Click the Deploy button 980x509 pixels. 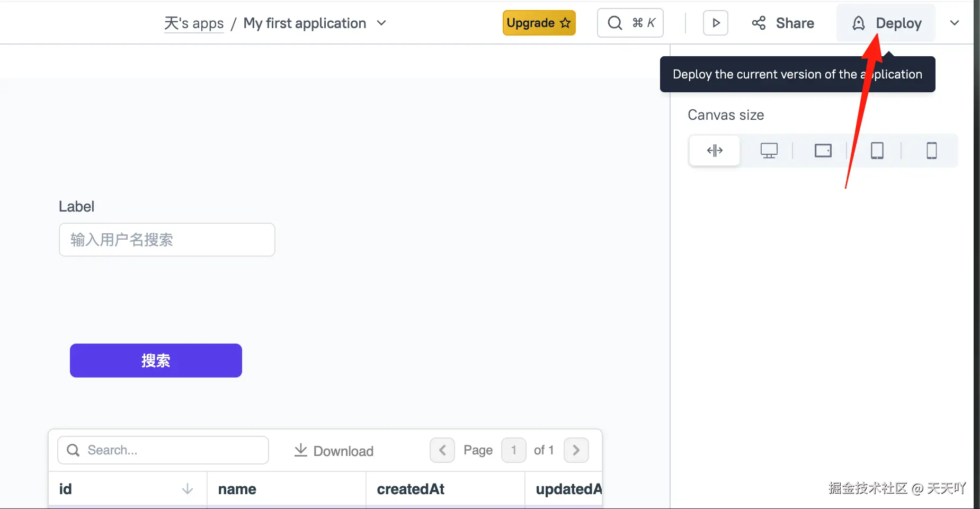(x=886, y=23)
